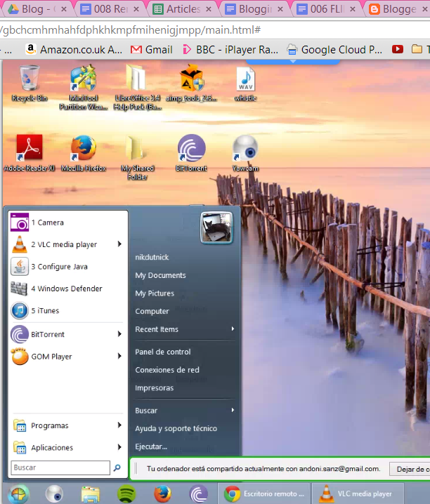Open Computer from start menu

click(152, 311)
